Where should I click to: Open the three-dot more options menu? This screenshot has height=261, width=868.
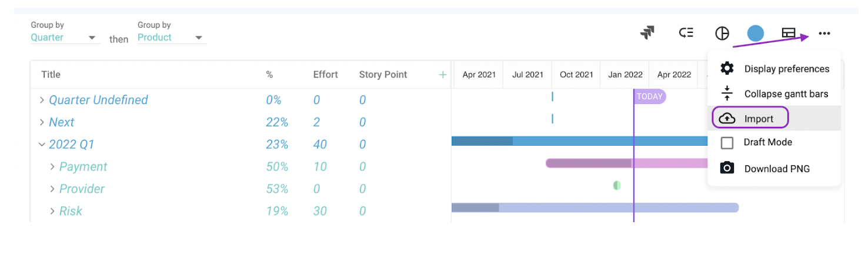point(824,34)
